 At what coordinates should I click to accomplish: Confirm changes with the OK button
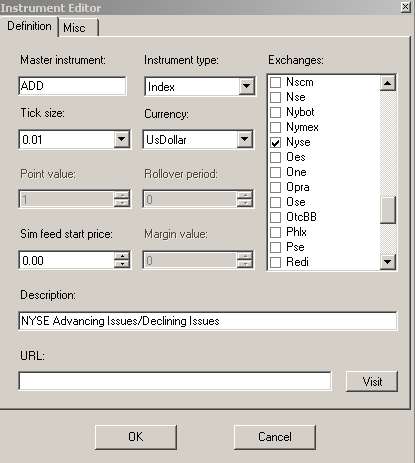[136, 437]
